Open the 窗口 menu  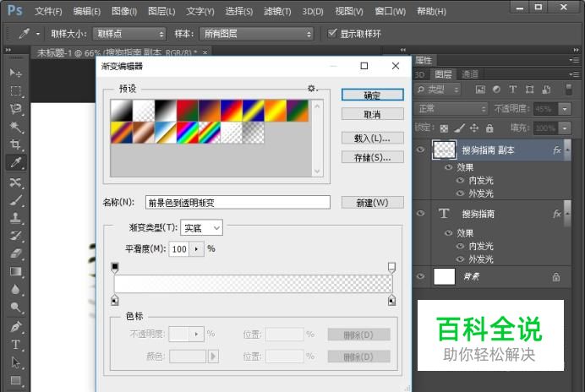click(391, 12)
